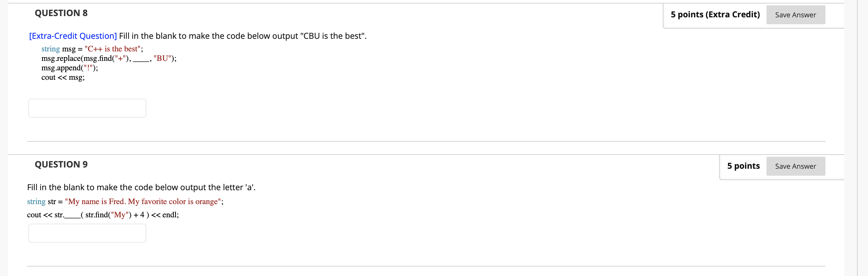Click the 5 points label for Question 9
The height and width of the screenshot is (276, 868).
[743, 166]
